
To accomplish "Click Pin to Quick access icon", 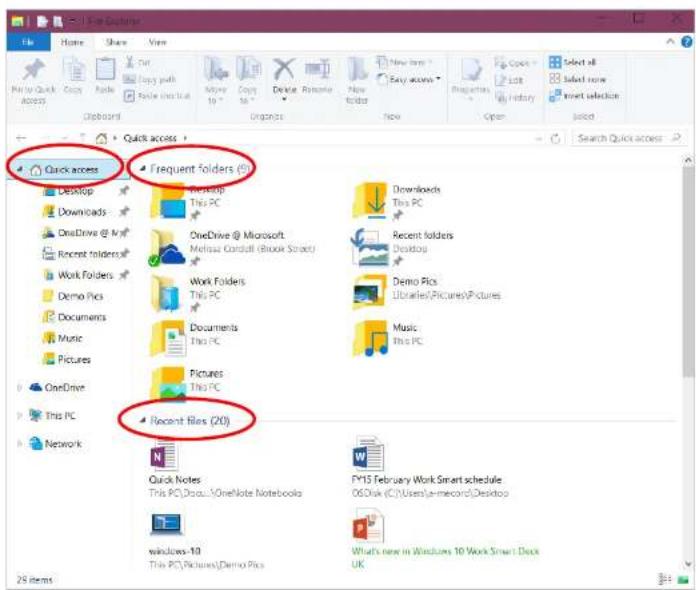I will coord(34,71).
